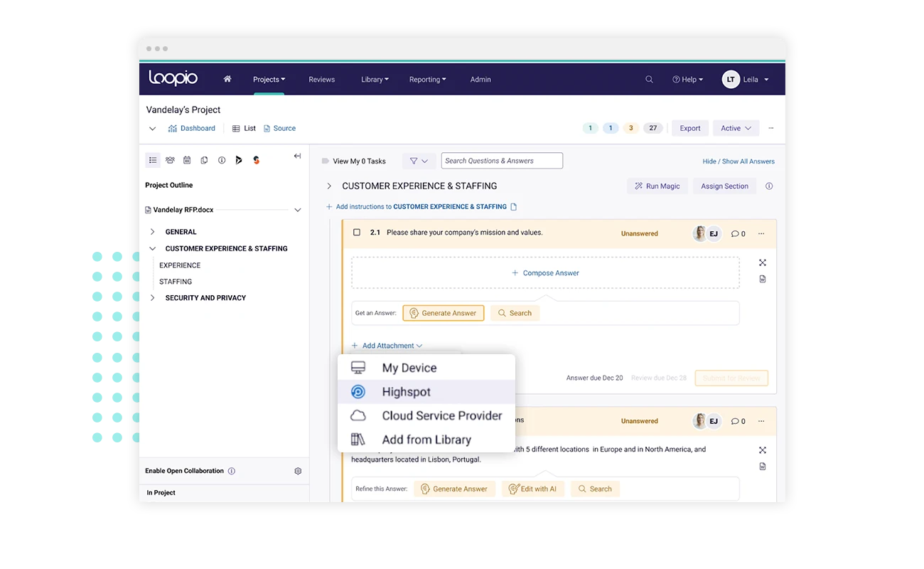The image size is (924, 569).
Task: Open the calendar icon in sidebar
Action: [x=187, y=161]
